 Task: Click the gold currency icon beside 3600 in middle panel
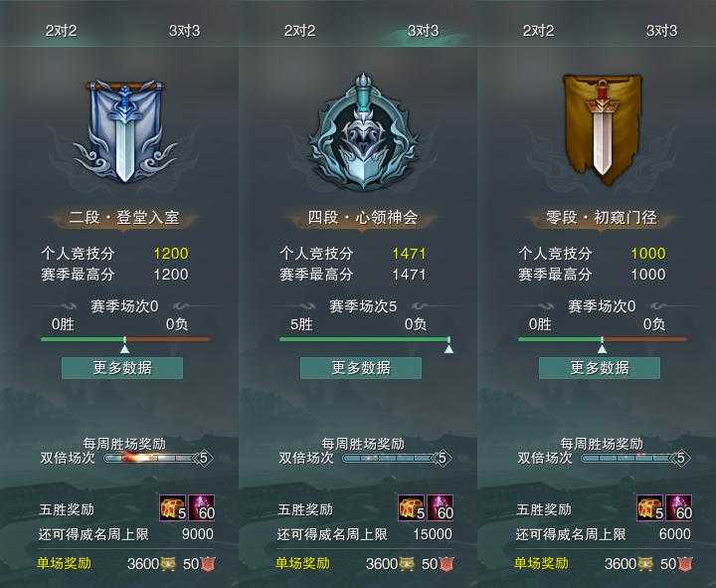pyautogui.click(x=406, y=564)
